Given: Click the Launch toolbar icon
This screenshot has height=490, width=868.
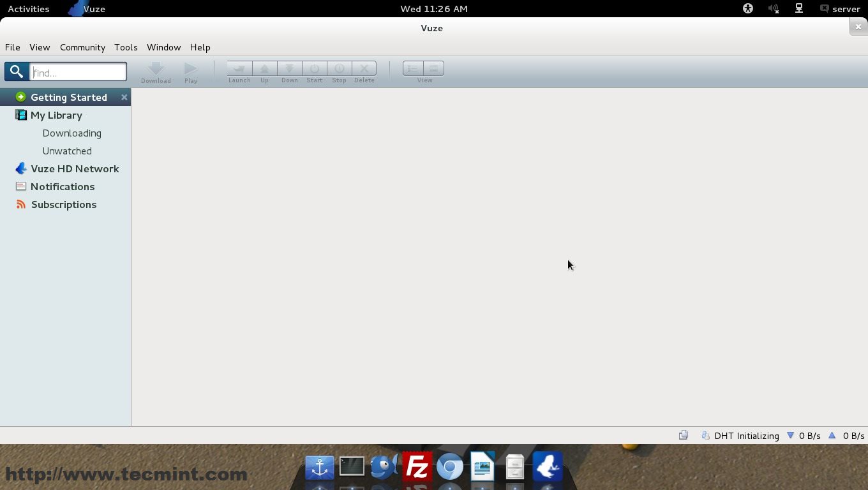Looking at the screenshot, I should [239, 68].
